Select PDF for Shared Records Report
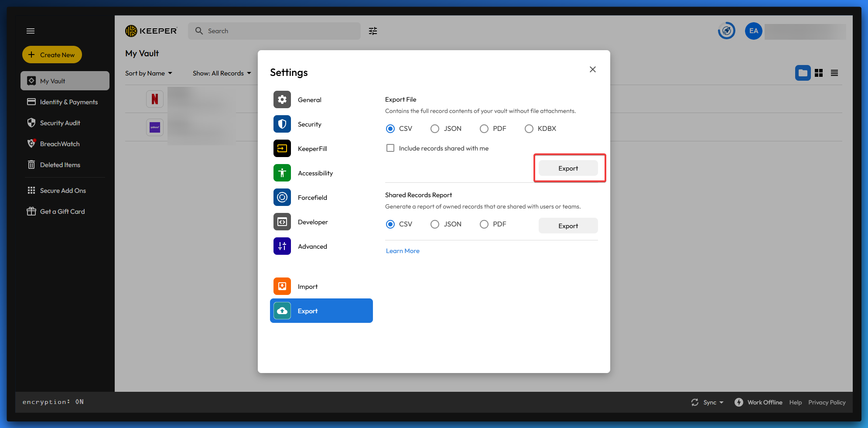This screenshot has height=428, width=868. [x=484, y=224]
